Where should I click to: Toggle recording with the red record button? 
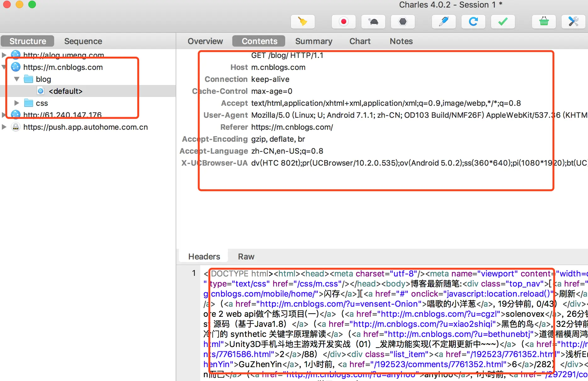[x=344, y=22]
